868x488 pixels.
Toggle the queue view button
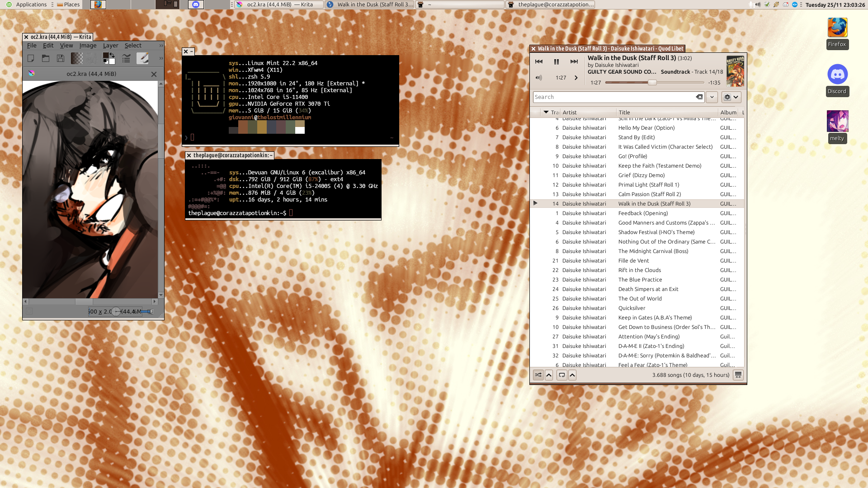[738, 375]
